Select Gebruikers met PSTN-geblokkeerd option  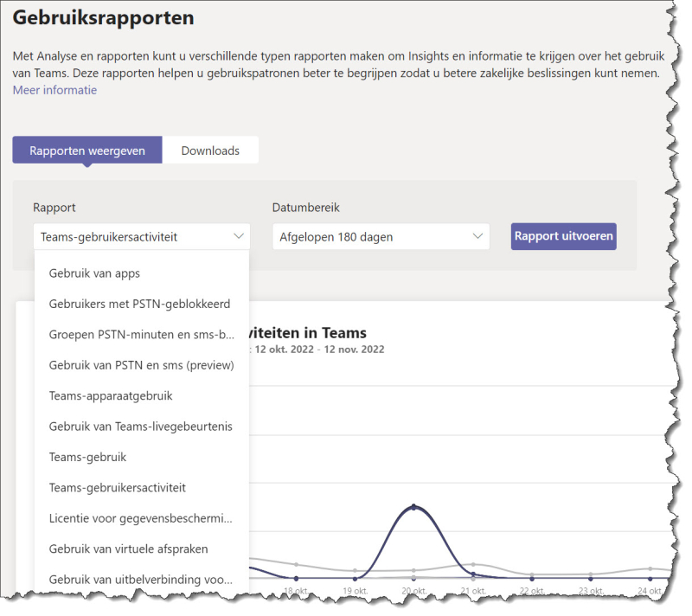[142, 304]
